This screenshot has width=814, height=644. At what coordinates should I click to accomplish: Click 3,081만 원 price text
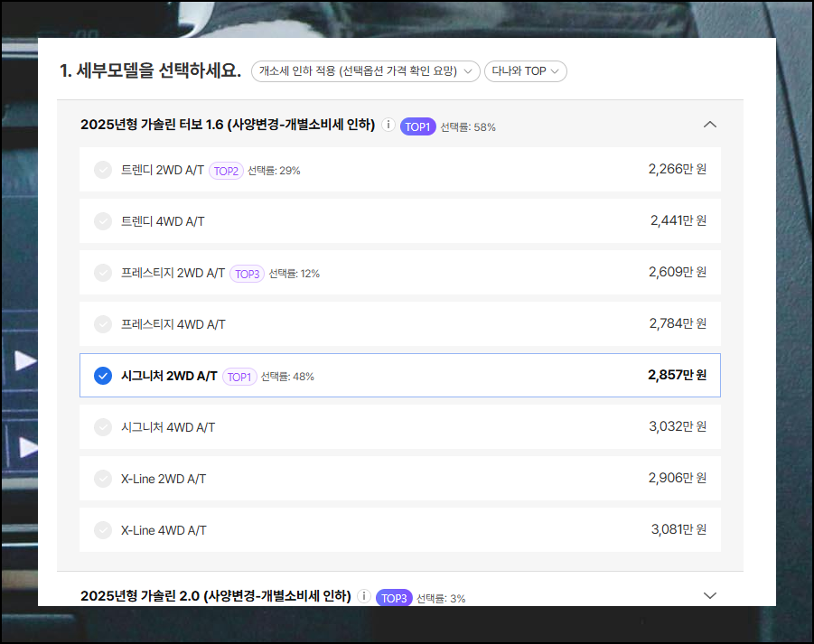pyautogui.click(x=678, y=528)
